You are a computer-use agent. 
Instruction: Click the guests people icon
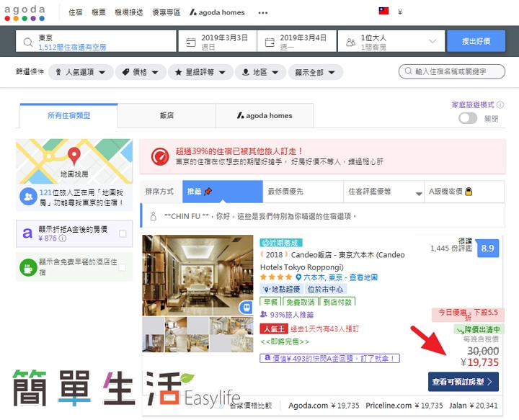coord(350,43)
